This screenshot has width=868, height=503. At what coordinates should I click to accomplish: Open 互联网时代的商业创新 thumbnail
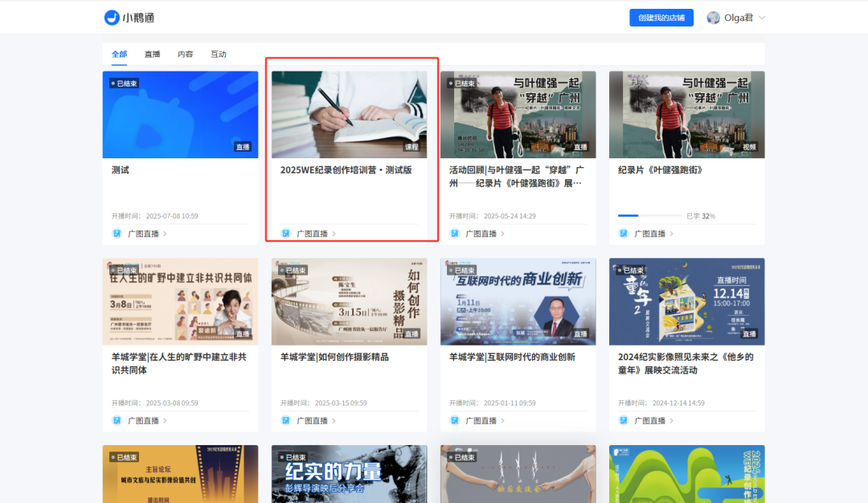click(x=518, y=301)
